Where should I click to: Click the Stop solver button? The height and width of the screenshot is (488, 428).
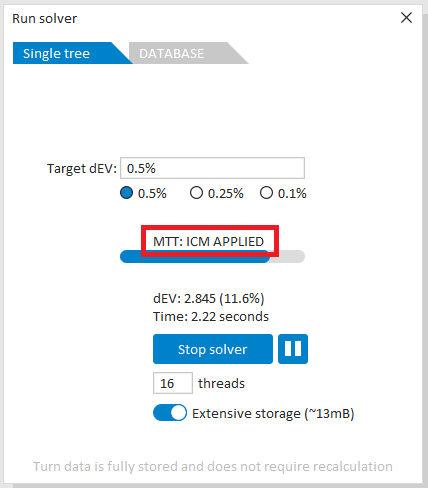click(213, 349)
